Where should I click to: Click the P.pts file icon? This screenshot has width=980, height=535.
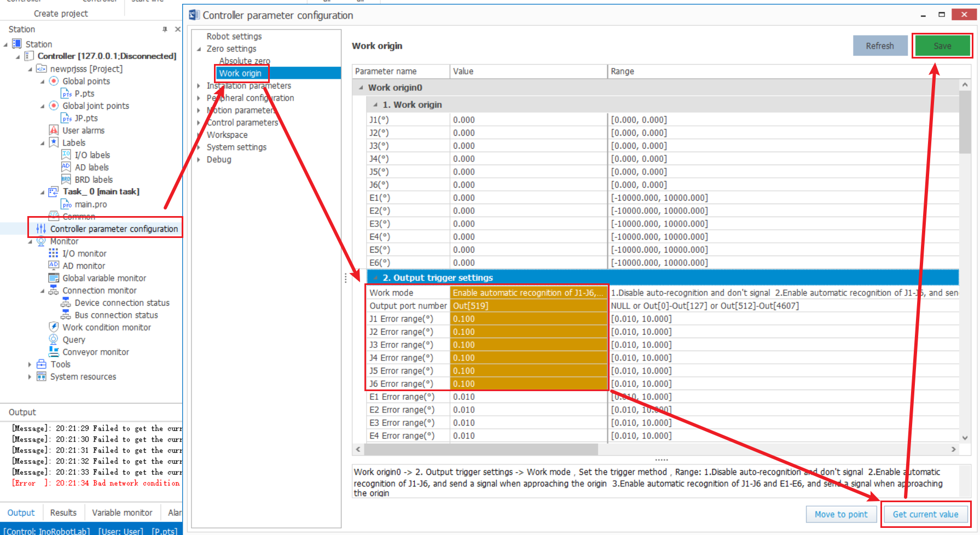click(66, 94)
